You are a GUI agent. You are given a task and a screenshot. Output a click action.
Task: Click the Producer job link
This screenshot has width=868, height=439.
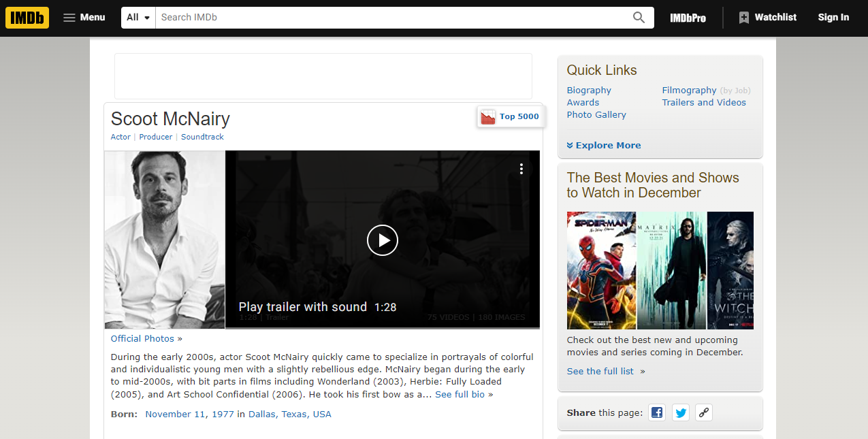(156, 137)
